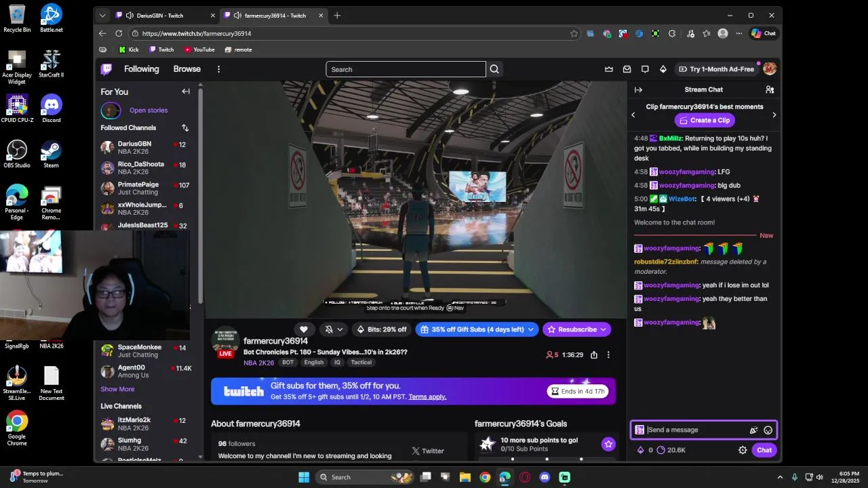
Task: Open browser tab search dropdown
Action: [102, 15]
